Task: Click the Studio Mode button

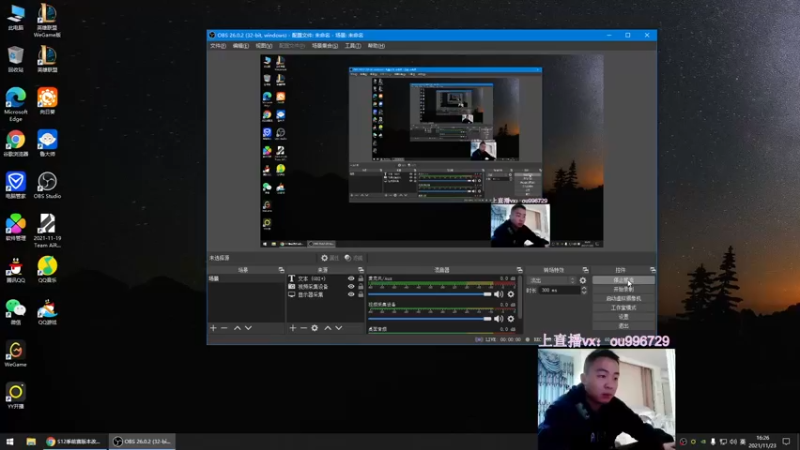Action: [623, 308]
